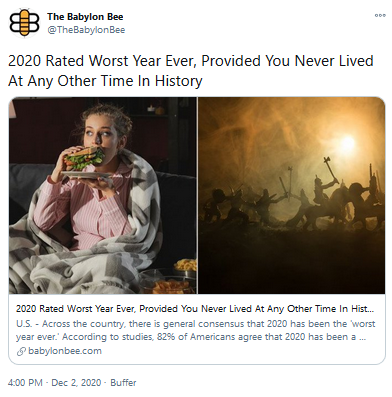Click the Dec 2, 2020 date

(76, 383)
